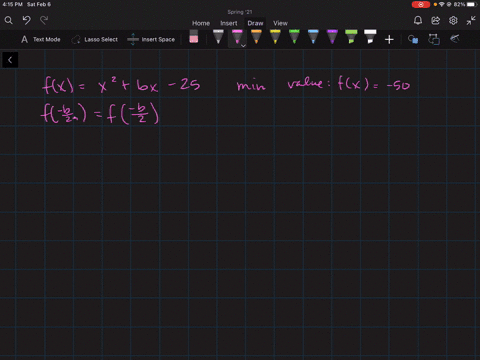Activate Lasso Select

click(x=94, y=40)
